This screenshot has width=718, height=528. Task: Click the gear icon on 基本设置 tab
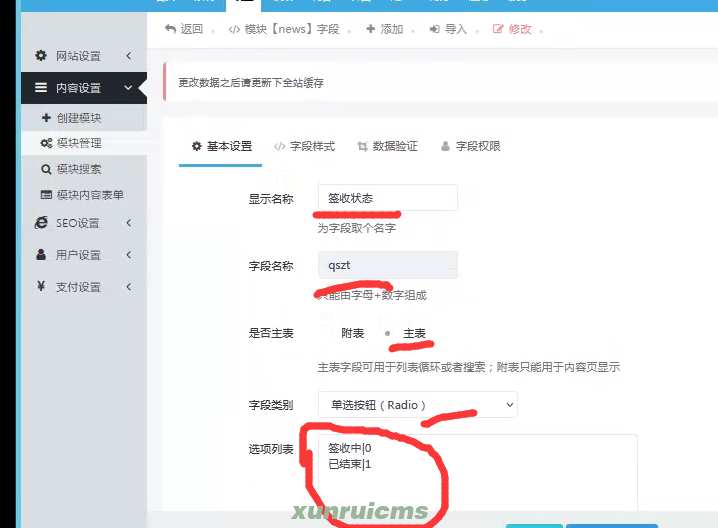(x=196, y=146)
